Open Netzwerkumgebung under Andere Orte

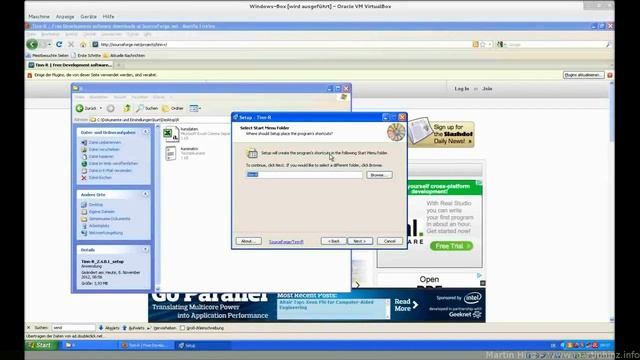[106, 233]
